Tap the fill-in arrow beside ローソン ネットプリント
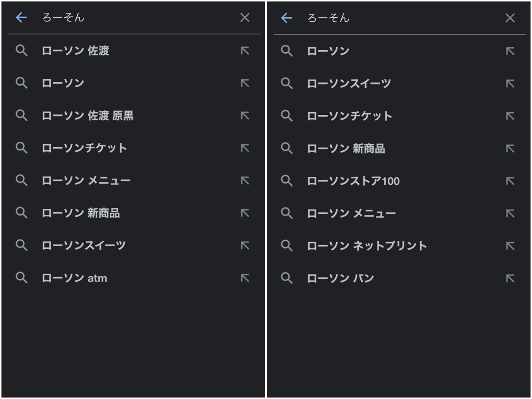Screen dimensions: 532x399 [x=510, y=246]
